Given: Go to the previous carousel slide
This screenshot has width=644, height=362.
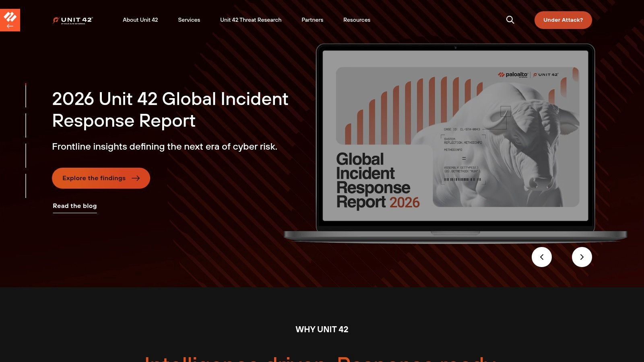Looking at the screenshot, I should pyautogui.click(x=542, y=257).
